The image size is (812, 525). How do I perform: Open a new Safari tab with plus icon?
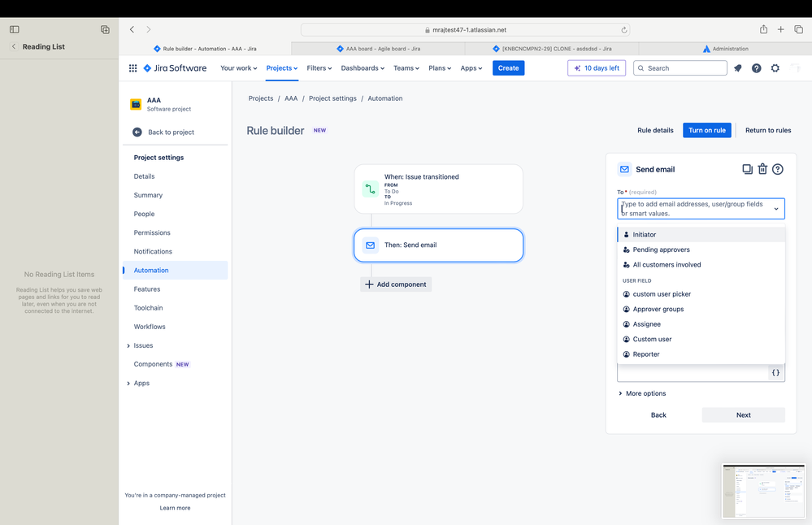tap(780, 29)
